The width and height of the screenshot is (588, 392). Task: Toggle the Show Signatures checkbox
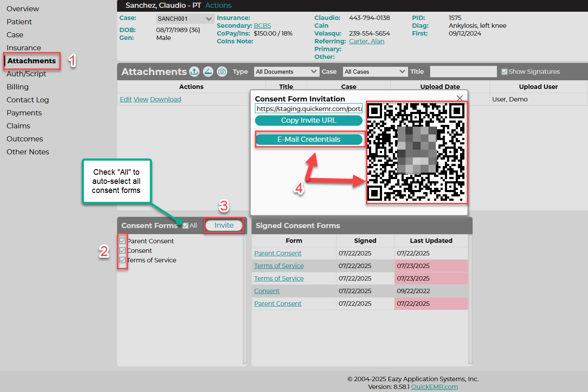click(504, 72)
